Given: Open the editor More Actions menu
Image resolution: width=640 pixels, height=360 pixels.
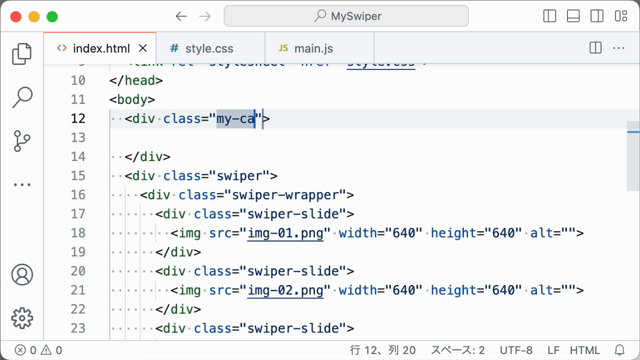Looking at the screenshot, I should click(619, 48).
